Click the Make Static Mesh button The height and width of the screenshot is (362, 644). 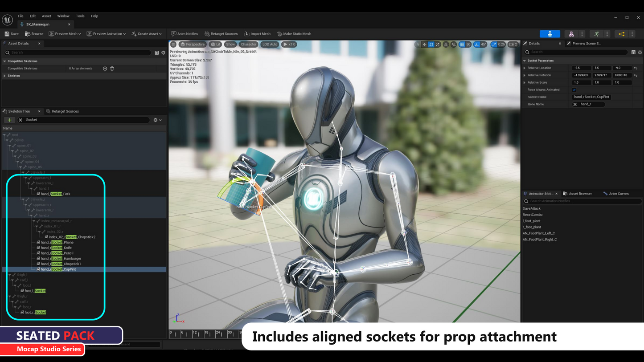tap(294, 34)
